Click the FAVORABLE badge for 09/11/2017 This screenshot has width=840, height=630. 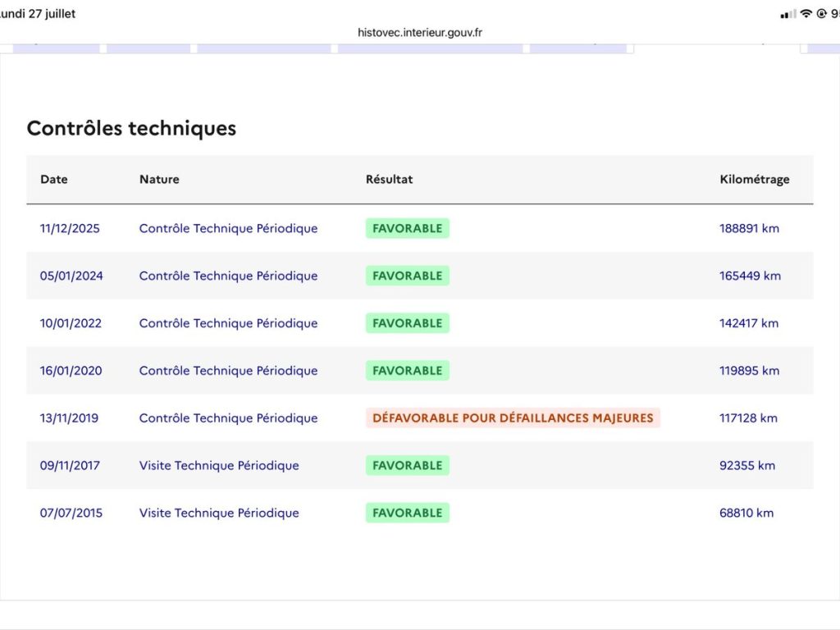pos(407,466)
